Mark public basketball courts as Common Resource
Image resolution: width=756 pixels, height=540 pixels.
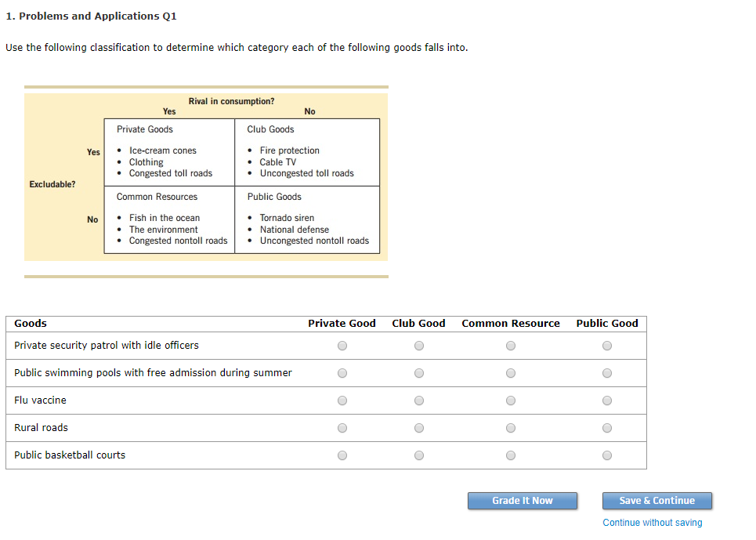510,455
